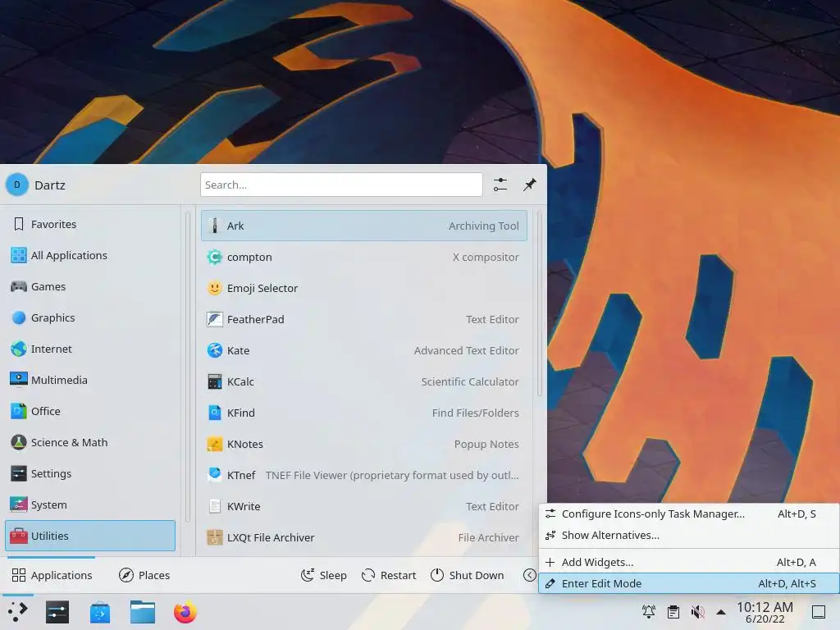Open Science & Math category
Screen dimensions: 840x630
tap(90, 442)
